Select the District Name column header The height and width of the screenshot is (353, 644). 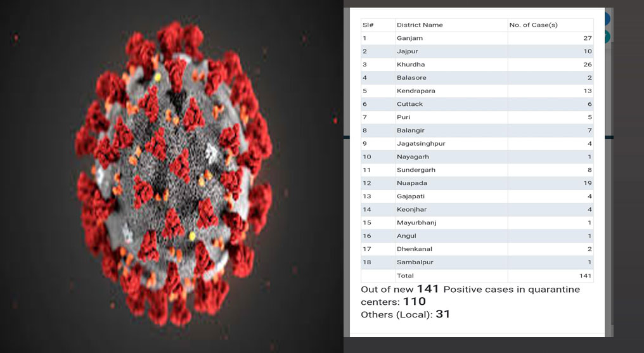pos(420,25)
